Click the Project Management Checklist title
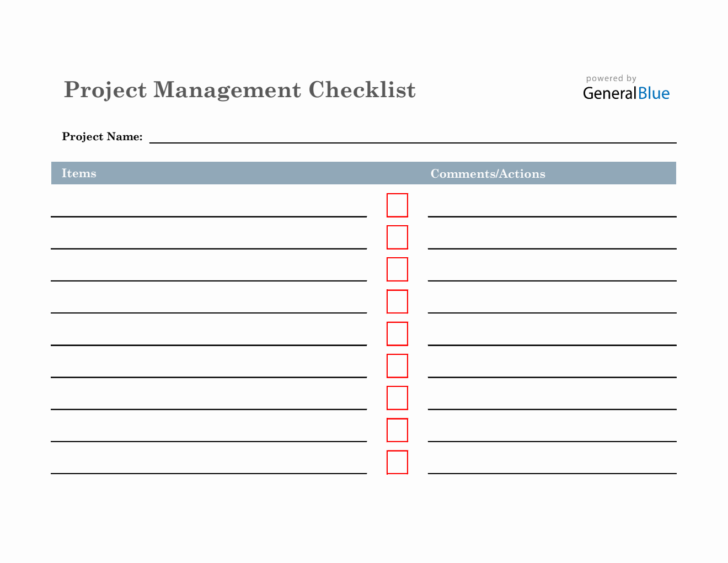The image size is (728, 563). [x=239, y=90]
